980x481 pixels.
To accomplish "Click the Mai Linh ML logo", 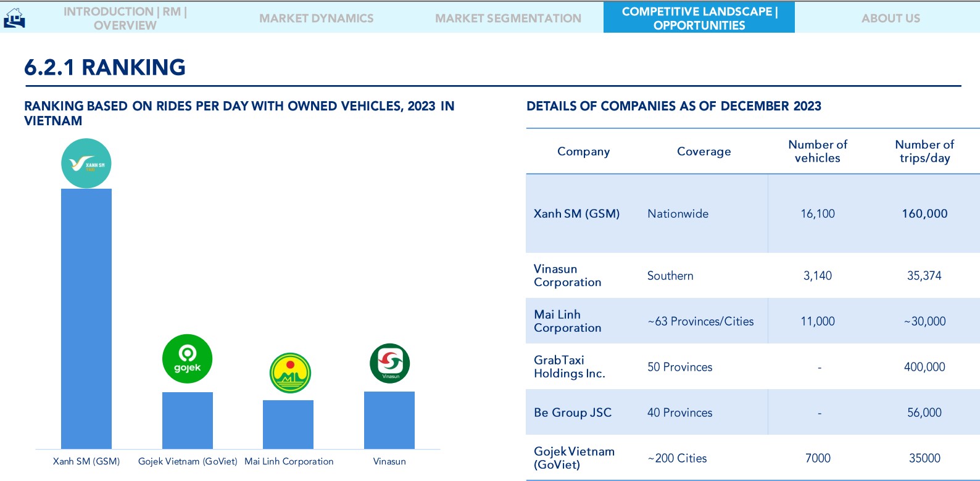I will point(290,373).
